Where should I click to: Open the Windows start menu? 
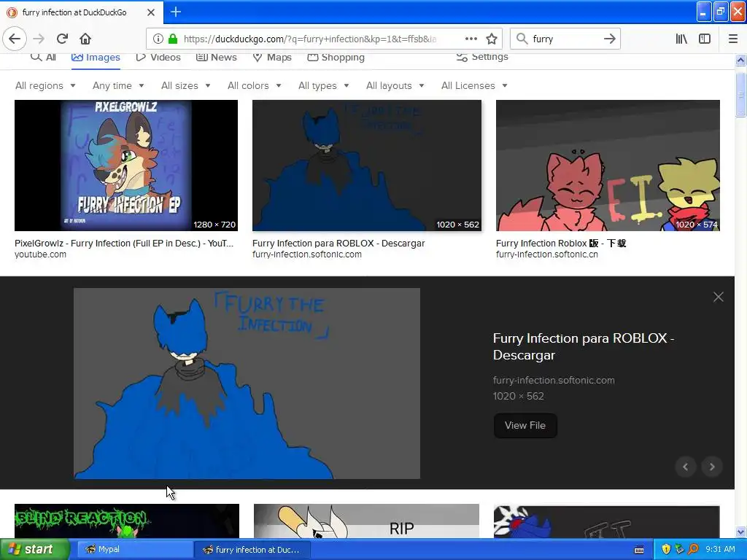tap(34, 550)
